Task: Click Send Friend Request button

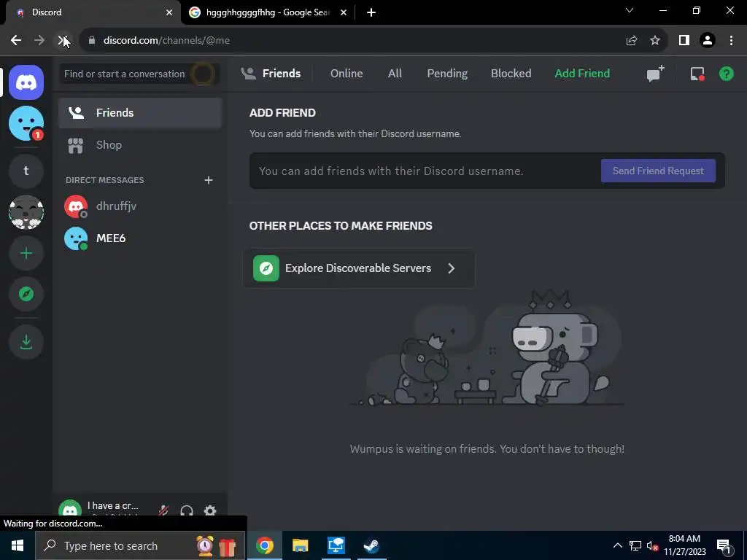Action: pyautogui.click(x=658, y=171)
